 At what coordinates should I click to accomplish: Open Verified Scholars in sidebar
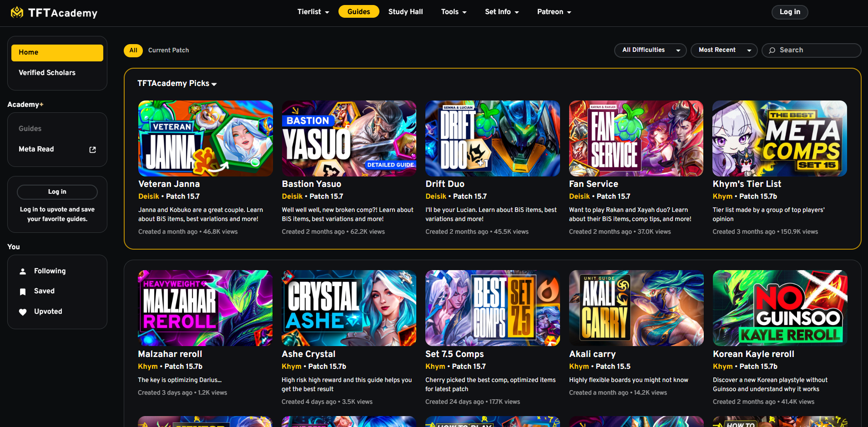pos(47,73)
